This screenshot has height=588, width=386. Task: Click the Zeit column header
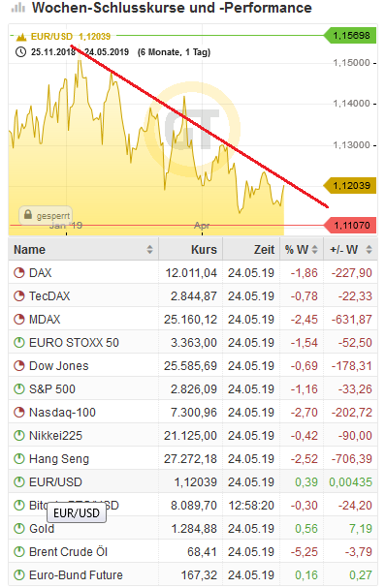click(264, 249)
